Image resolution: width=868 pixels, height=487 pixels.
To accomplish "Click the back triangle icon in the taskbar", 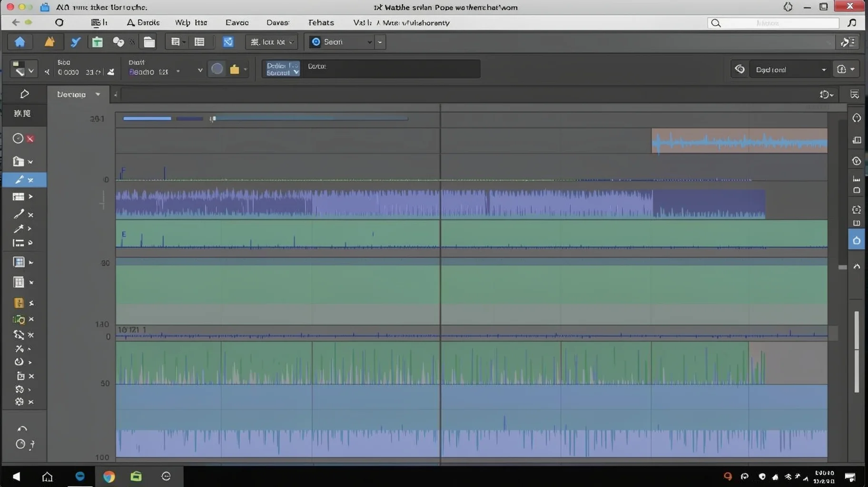I will click(17, 476).
